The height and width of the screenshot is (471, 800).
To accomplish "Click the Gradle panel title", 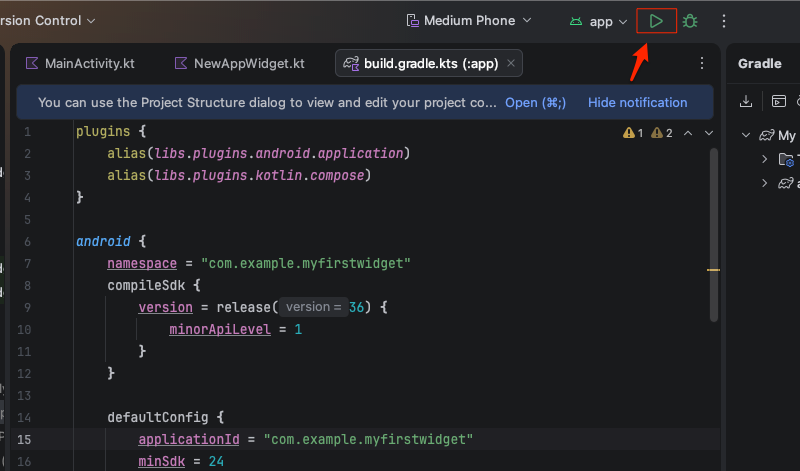I will (759, 63).
